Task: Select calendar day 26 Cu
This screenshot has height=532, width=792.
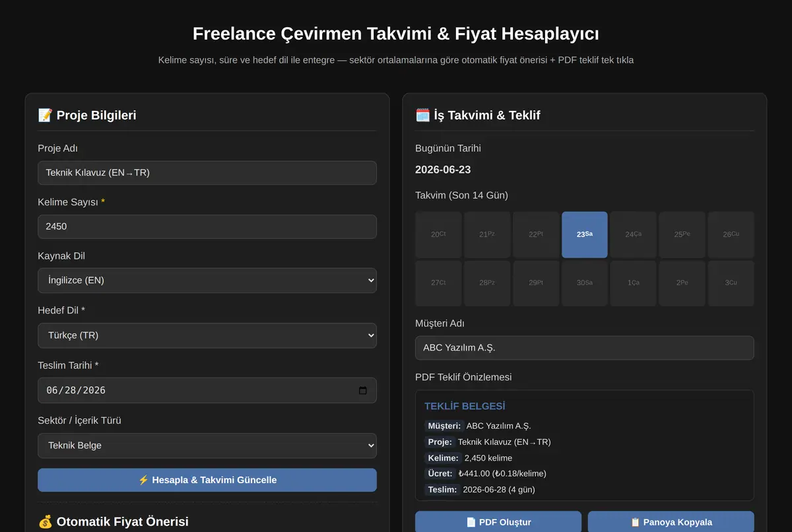Action: tap(731, 234)
